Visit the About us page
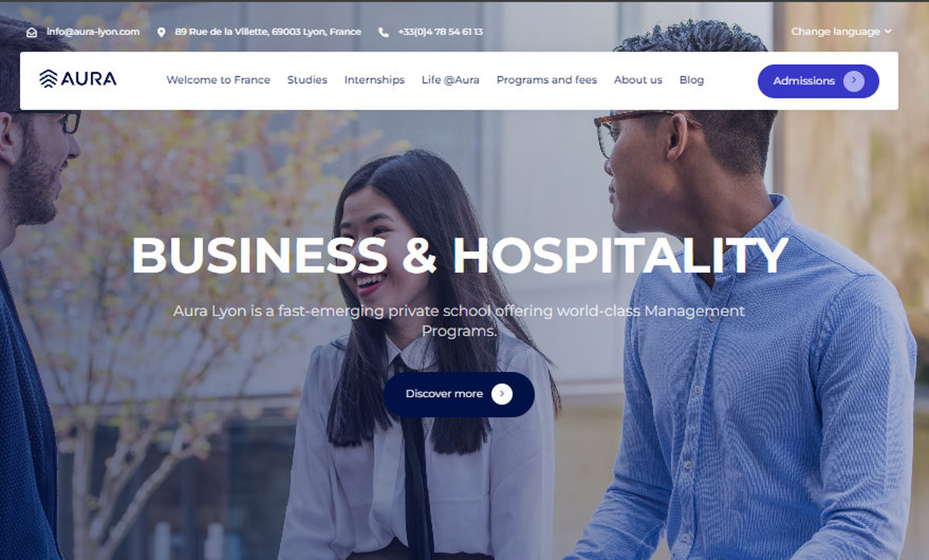 coord(638,80)
